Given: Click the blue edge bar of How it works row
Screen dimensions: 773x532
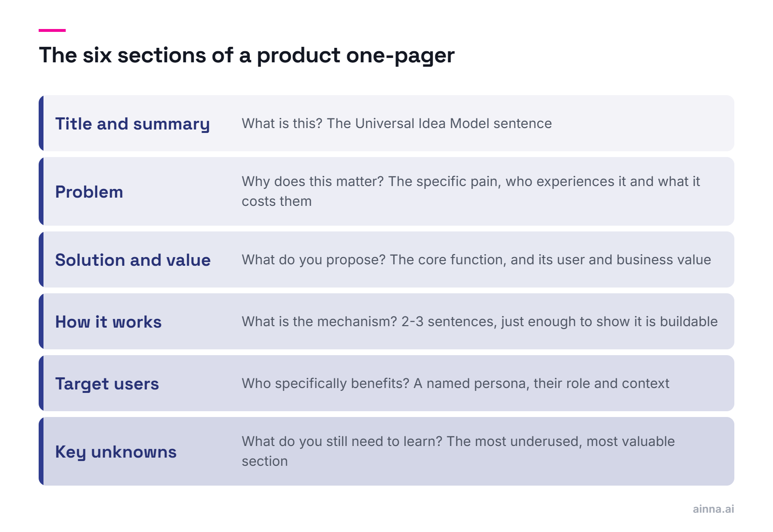Looking at the screenshot, I should pyautogui.click(x=41, y=321).
